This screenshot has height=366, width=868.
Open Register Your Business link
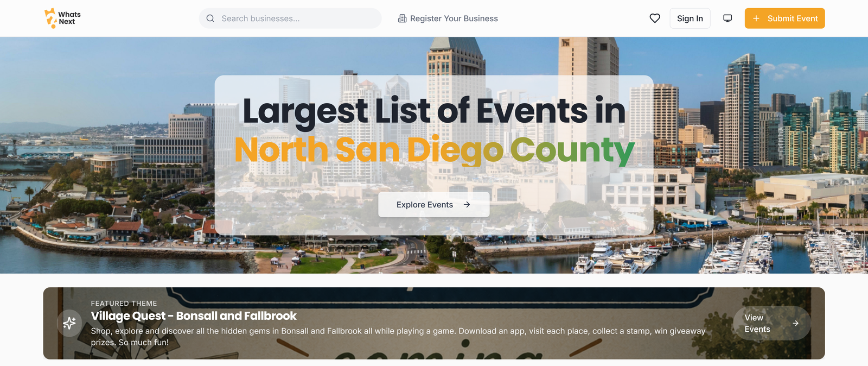(448, 18)
